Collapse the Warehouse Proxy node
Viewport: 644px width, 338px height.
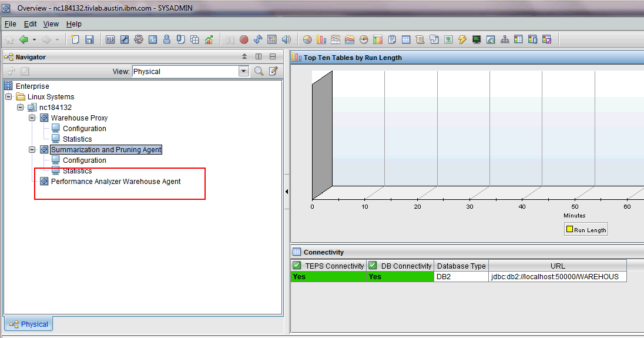coord(32,118)
